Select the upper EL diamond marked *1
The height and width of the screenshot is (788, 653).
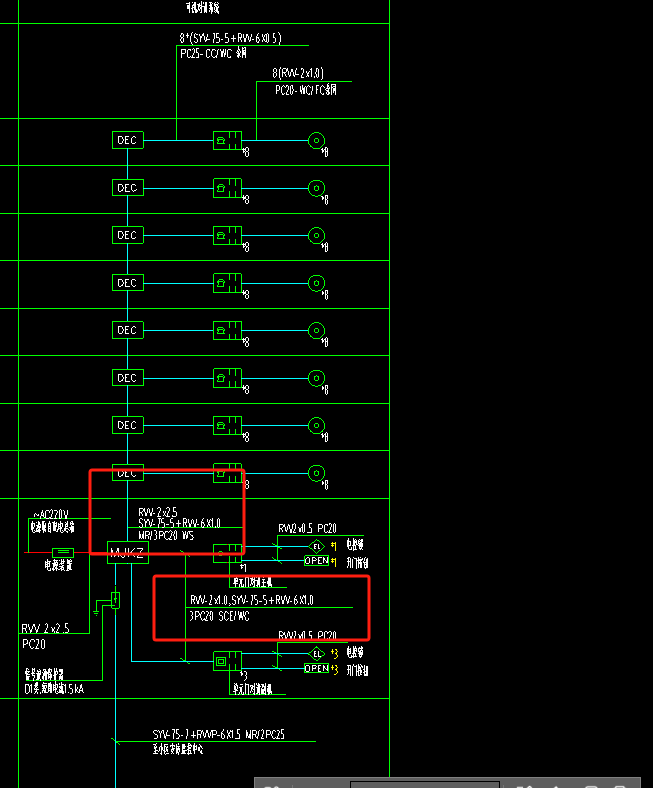point(317,546)
